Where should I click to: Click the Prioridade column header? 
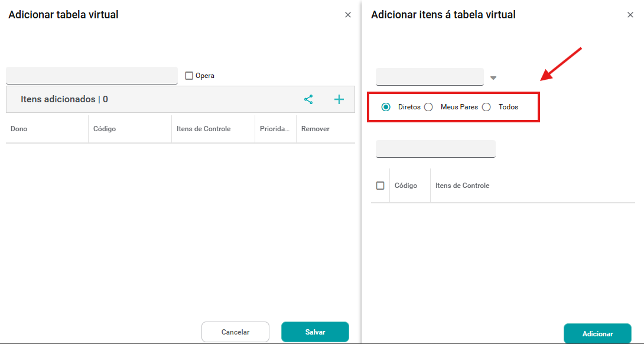pyautogui.click(x=275, y=129)
